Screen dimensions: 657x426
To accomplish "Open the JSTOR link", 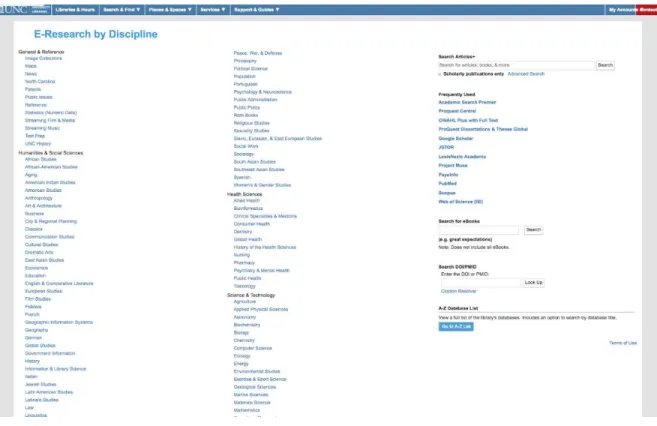I will (446, 147).
